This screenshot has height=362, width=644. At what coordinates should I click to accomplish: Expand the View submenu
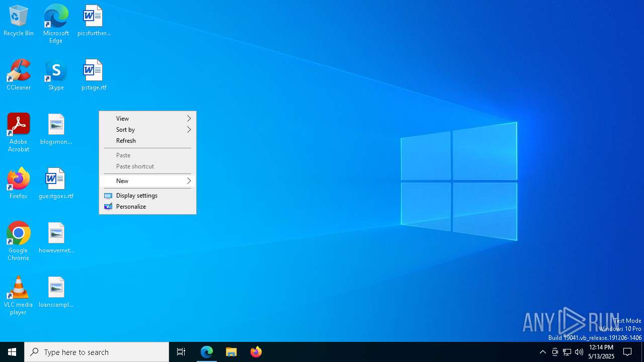[147, 119]
